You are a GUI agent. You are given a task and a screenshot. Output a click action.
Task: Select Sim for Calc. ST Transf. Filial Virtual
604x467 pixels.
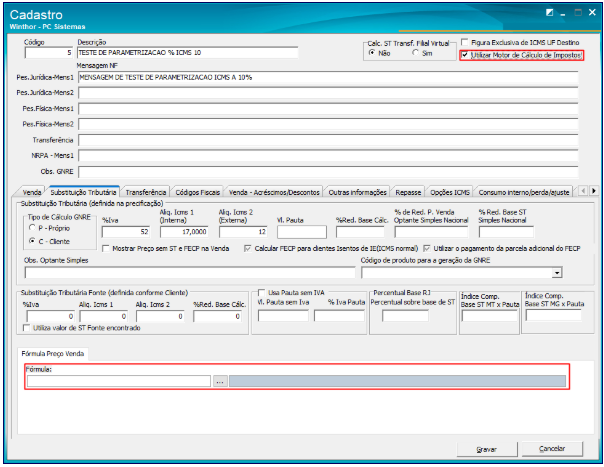[415, 53]
